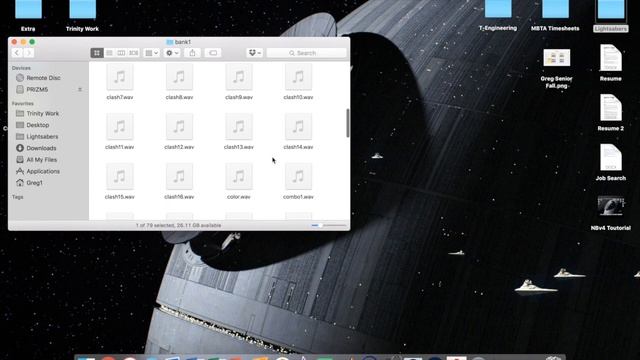The height and width of the screenshot is (360, 640).
Task: Open the gear Action menu dropdown
Action: pos(172,53)
